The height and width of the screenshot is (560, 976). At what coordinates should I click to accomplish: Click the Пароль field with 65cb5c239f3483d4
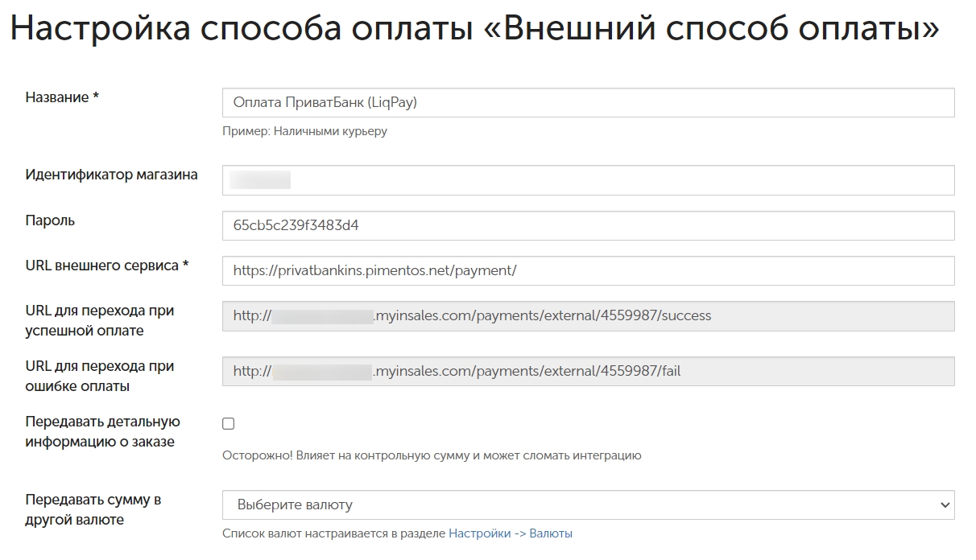(588, 225)
